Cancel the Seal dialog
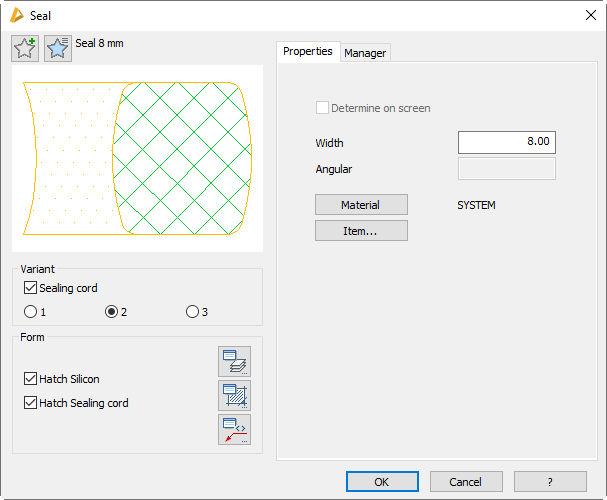 coord(466,481)
